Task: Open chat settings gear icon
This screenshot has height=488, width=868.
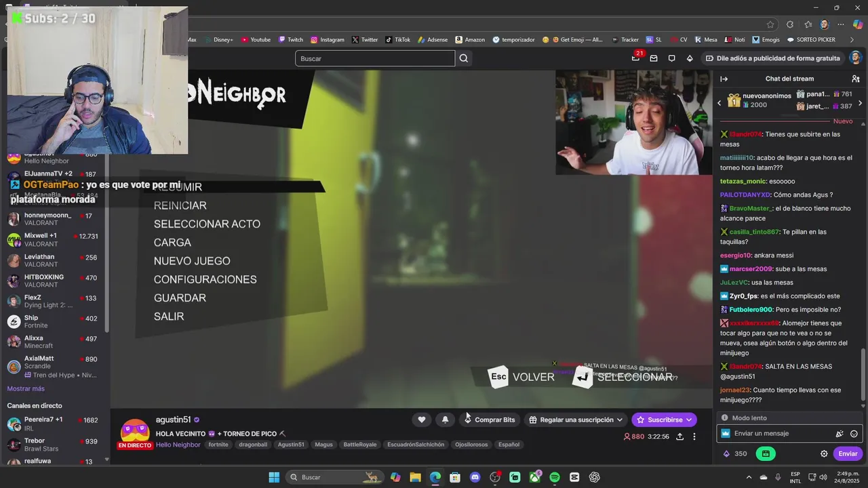Action: [824, 453]
